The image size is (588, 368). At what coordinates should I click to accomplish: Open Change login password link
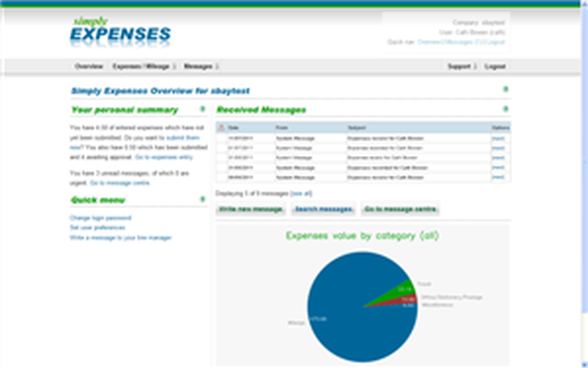click(101, 218)
